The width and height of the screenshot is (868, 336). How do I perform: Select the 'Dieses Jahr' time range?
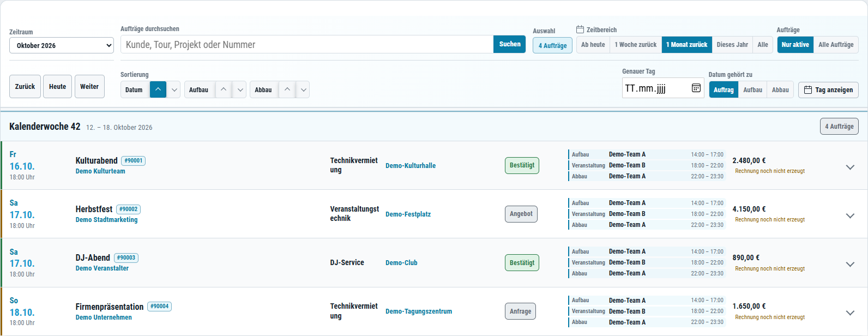(732, 45)
